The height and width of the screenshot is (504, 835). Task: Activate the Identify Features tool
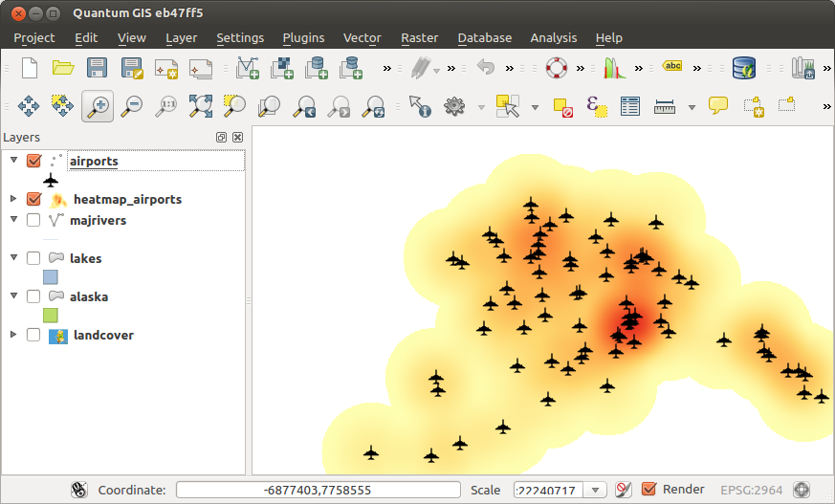(419, 106)
